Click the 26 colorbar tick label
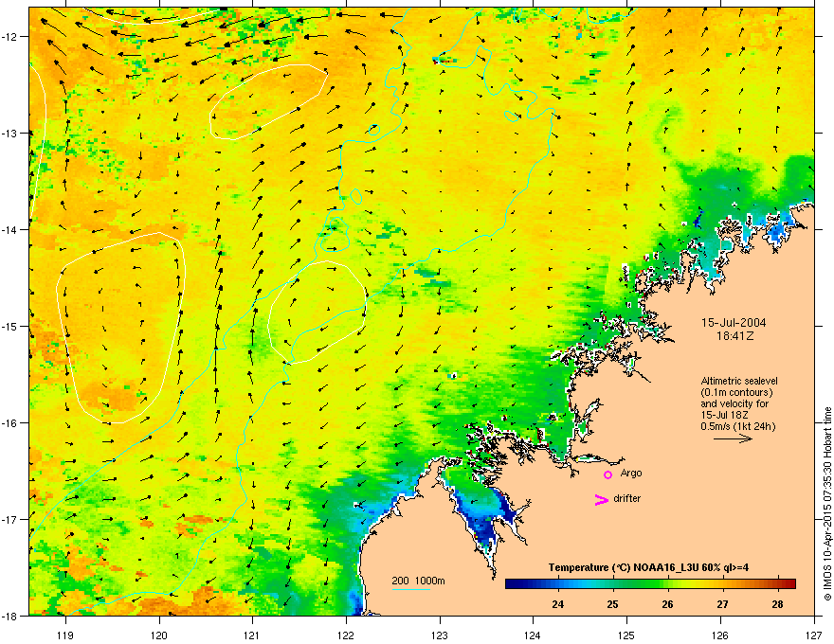The image size is (834, 644). 667,604
